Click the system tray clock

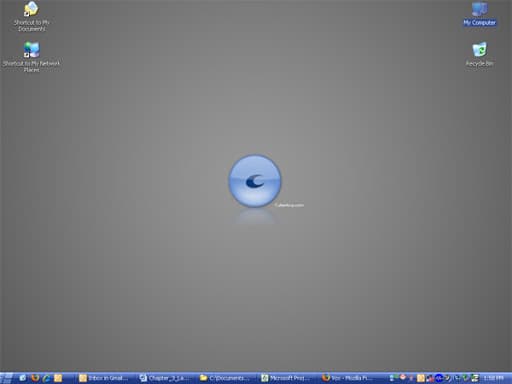(493, 378)
